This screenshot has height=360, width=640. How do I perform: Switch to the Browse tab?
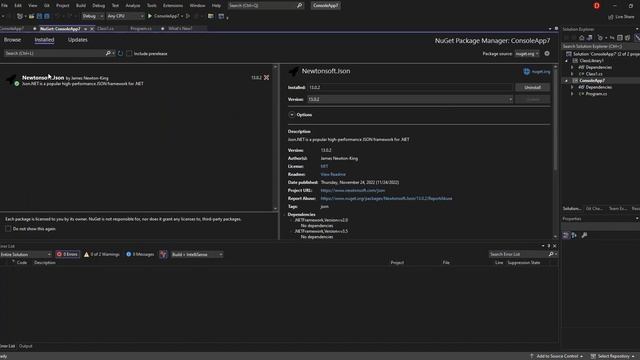point(12,40)
